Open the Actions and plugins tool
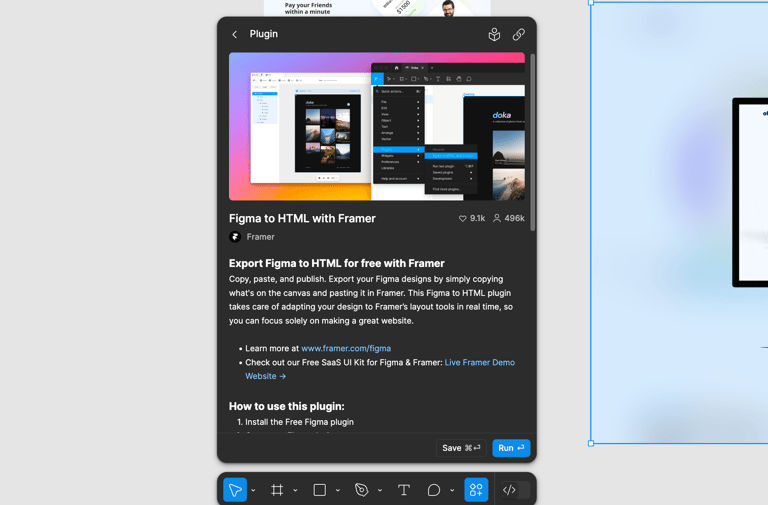Screen dimensions: 768x505 (476, 490)
